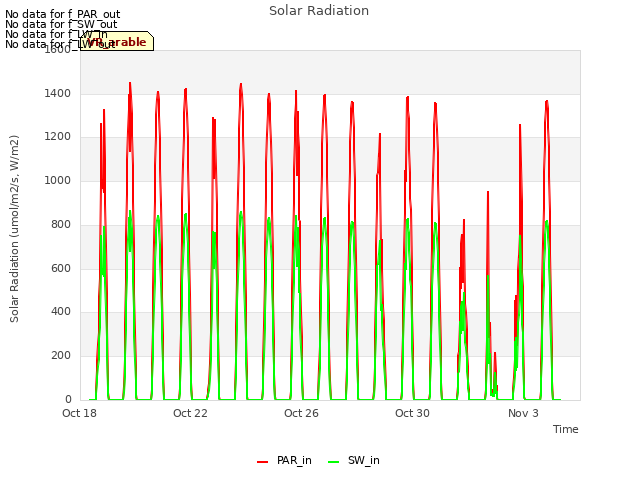Click the Solar Radiation chart title
Screen dimensions: 640x480
click(319, 11)
